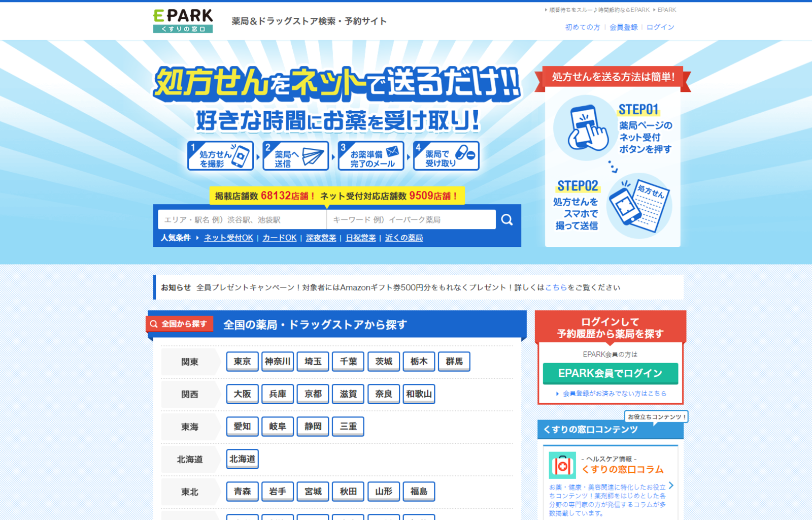Click the envelope icon in お薬準備完了のメール
Viewport: 812px width, 520px height.
(x=392, y=151)
